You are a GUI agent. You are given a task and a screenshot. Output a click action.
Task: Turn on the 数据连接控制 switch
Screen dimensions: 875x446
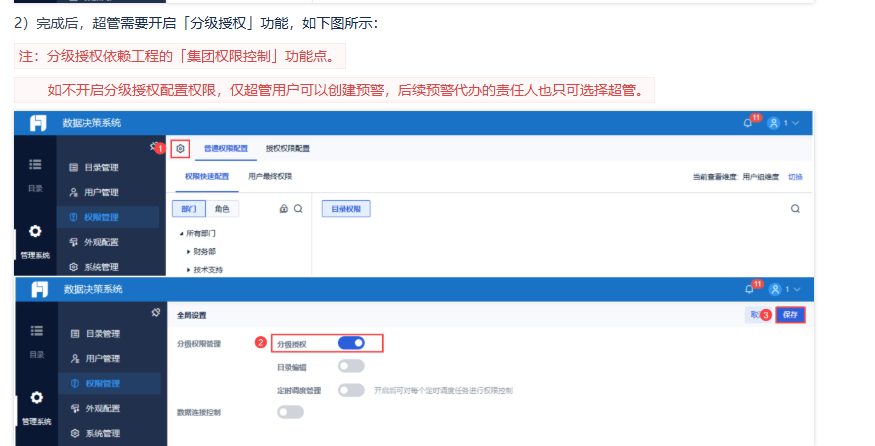(x=291, y=412)
